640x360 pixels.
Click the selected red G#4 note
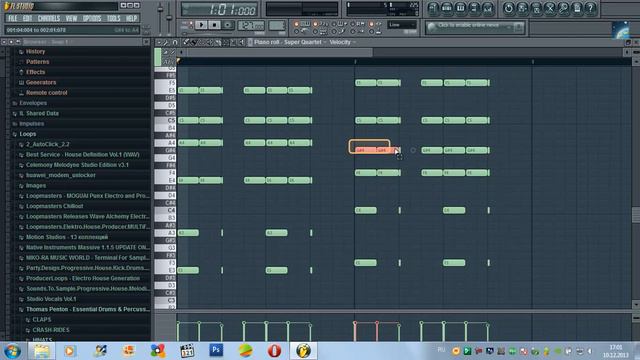click(x=365, y=150)
